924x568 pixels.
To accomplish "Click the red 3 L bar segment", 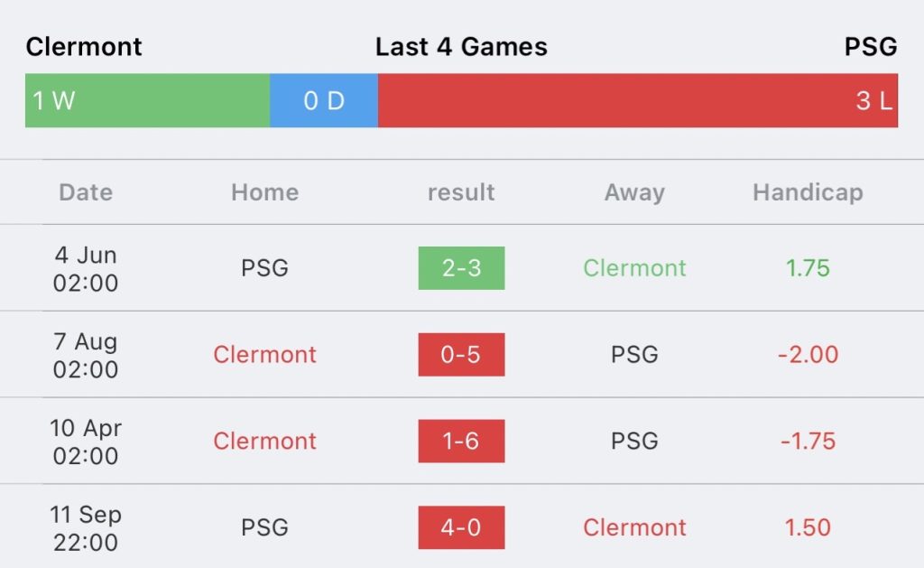I will click(x=637, y=100).
